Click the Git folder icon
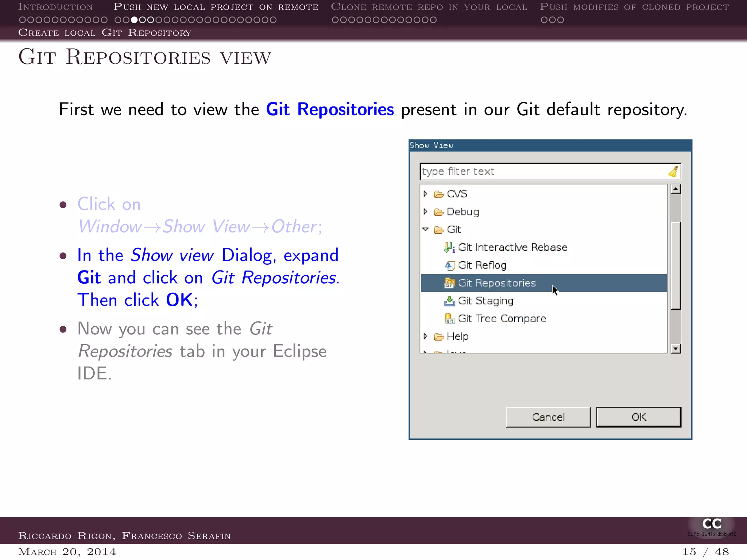The width and height of the screenshot is (747, 560). [439, 230]
